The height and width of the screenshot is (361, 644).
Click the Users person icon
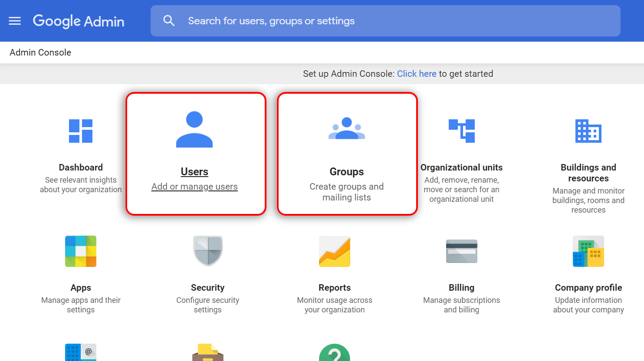tap(194, 129)
